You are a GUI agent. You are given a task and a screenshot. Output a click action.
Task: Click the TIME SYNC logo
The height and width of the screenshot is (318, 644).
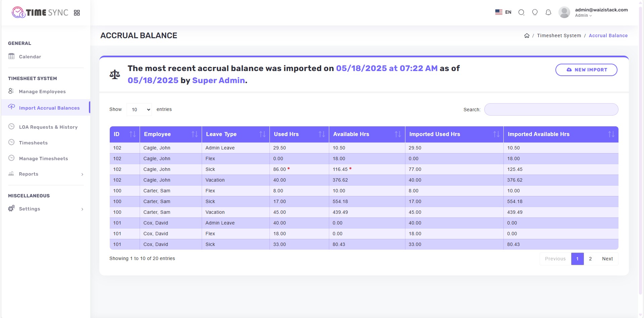[x=39, y=12]
